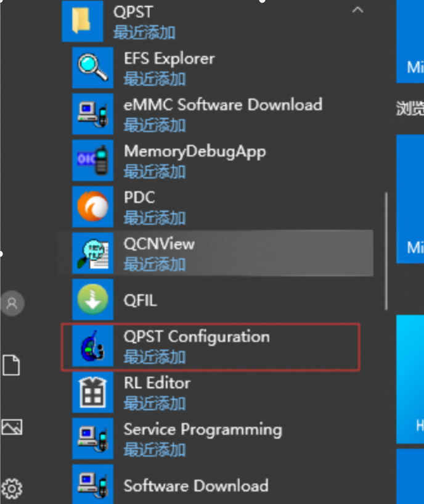
Task: Open Documents from Start sidebar
Action: 11,365
